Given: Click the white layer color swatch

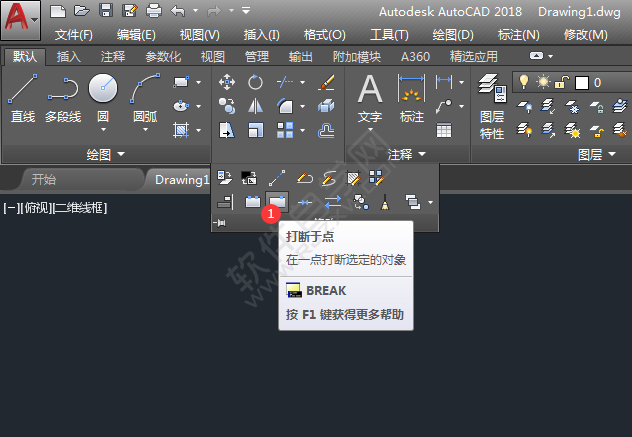Looking at the screenshot, I should tap(582, 81).
